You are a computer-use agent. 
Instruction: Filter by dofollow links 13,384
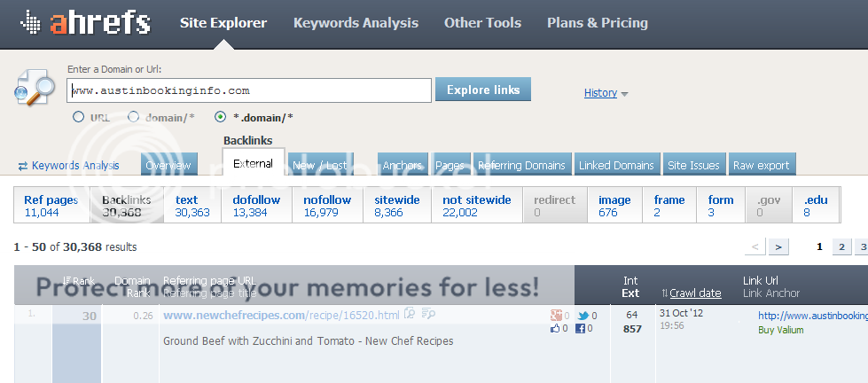tap(256, 206)
